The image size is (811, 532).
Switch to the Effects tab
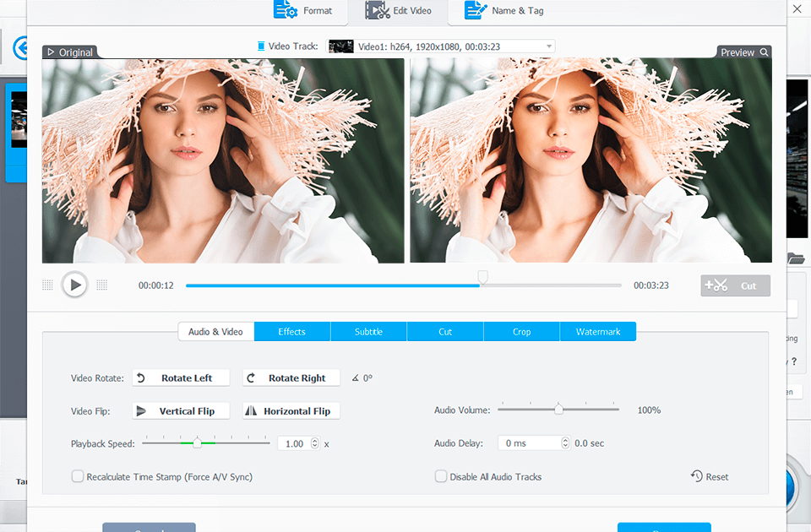tap(291, 331)
